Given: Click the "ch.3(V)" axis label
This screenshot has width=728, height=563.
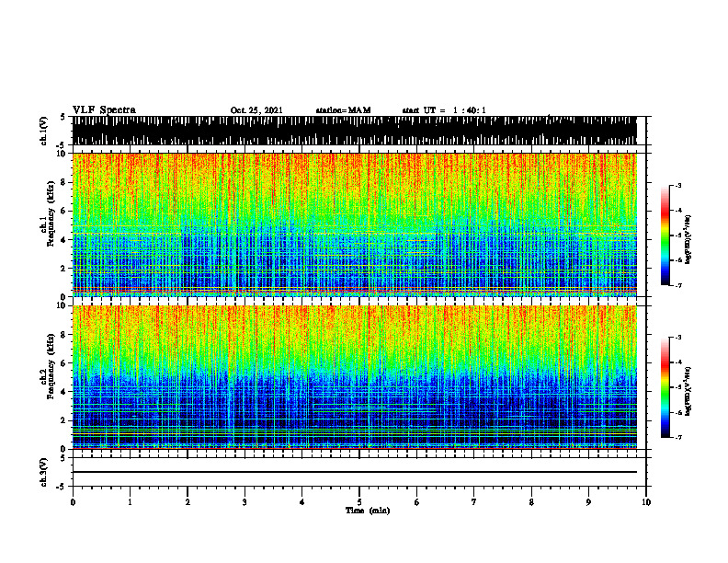Looking at the screenshot, I should pos(43,472).
